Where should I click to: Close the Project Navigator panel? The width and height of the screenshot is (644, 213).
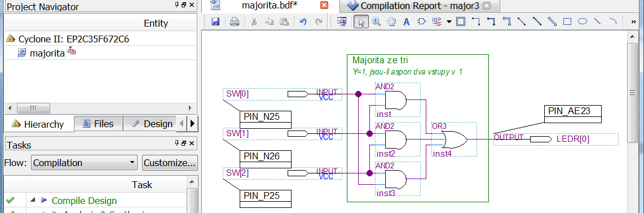pyautogui.click(x=192, y=5)
